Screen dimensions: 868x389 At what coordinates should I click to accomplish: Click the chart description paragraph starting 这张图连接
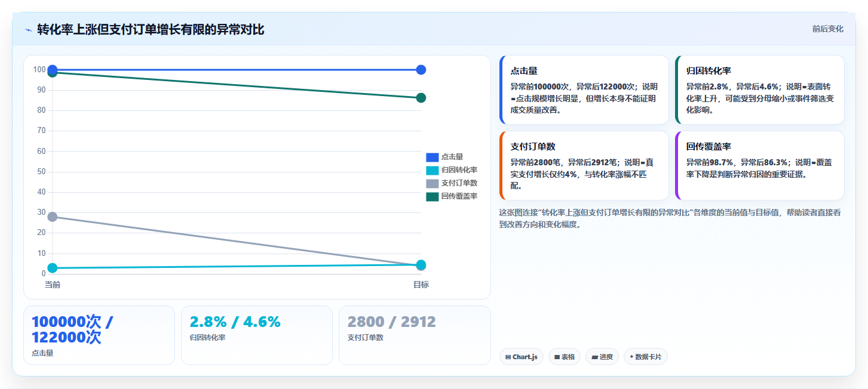pyautogui.click(x=670, y=218)
